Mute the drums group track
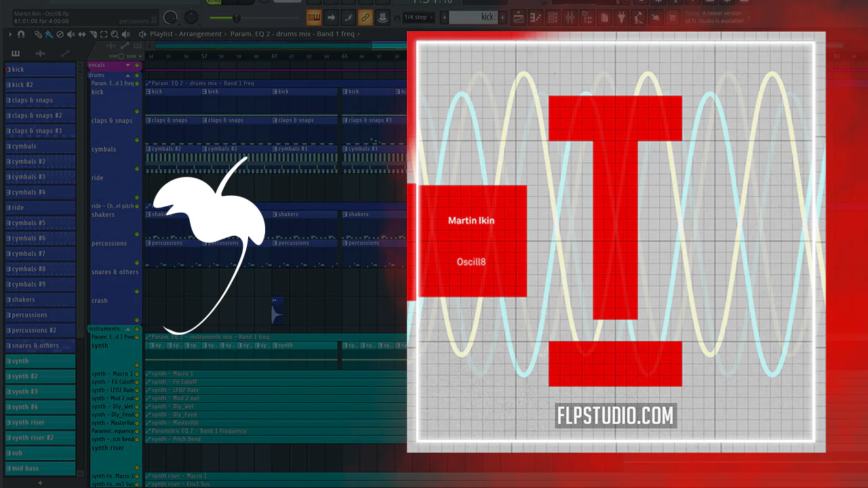 click(x=137, y=75)
